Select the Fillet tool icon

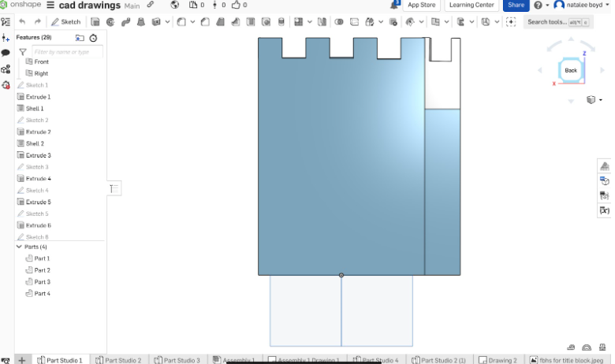(x=181, y=22)
